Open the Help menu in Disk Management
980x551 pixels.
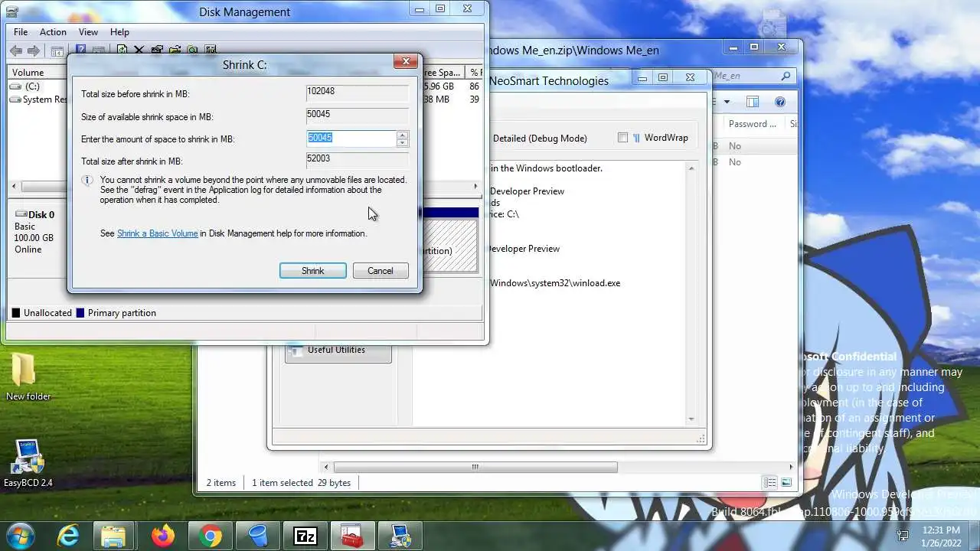(x=119, y=32)
